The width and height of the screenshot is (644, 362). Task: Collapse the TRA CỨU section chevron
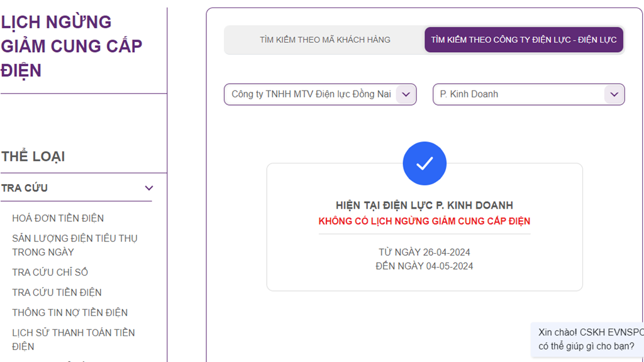tap(149, 188)
